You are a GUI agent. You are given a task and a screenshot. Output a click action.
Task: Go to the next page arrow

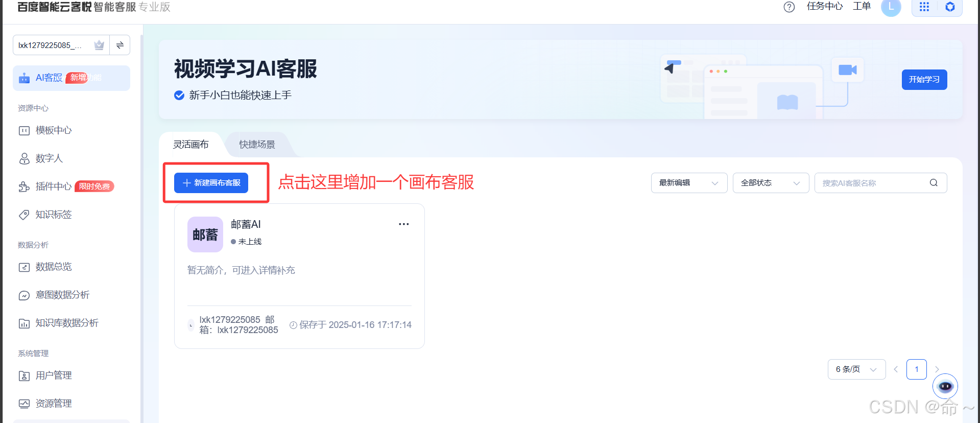937,369
